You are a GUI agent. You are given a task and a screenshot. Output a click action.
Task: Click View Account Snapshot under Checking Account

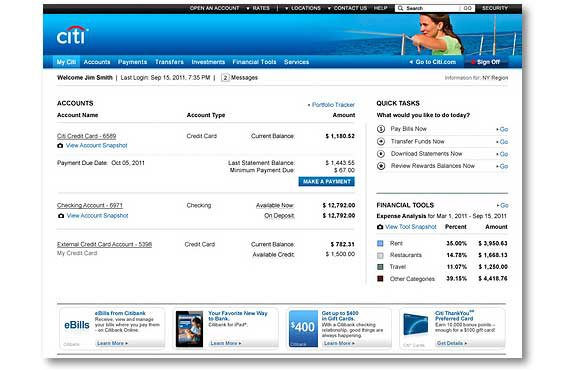(x=97, y=215)
